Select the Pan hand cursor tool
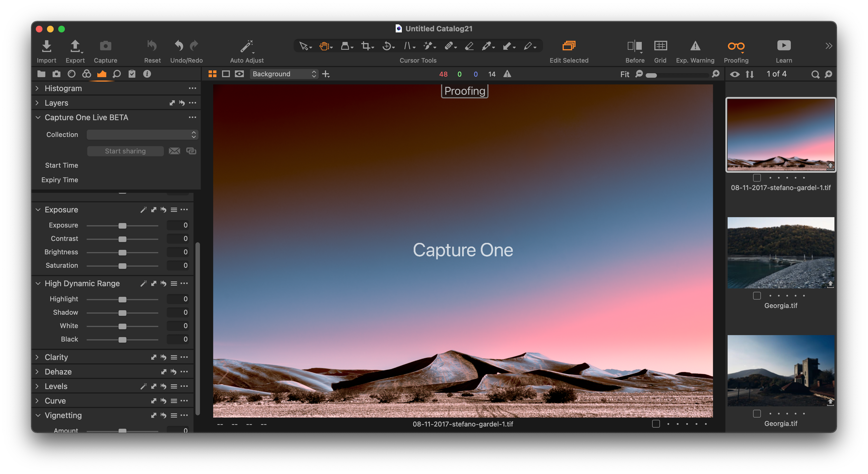 [x=324, y=46]
